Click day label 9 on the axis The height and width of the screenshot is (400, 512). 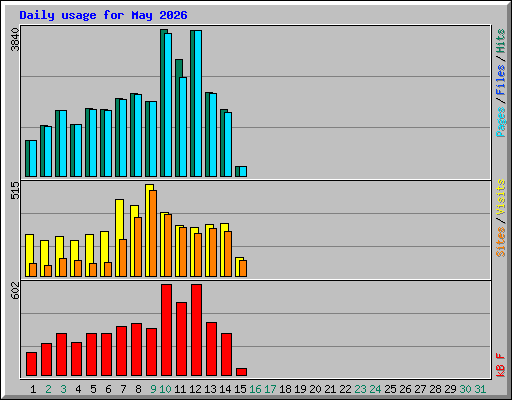pos(153,389)
